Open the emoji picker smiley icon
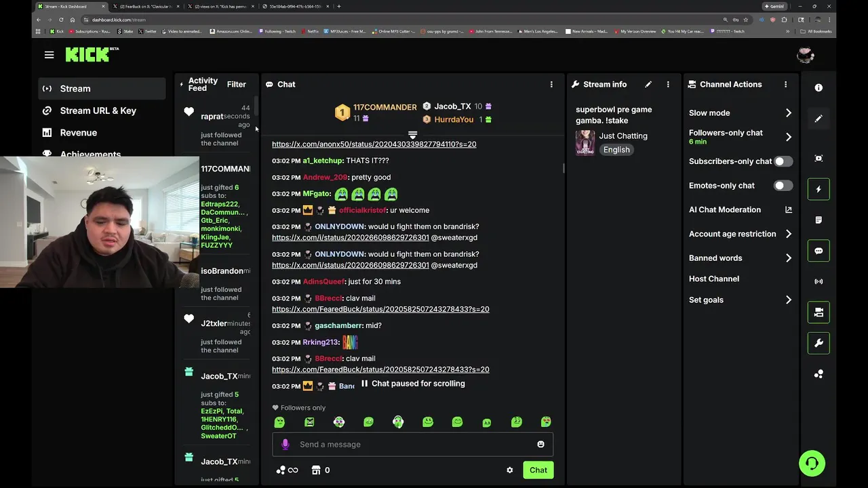 click(x=540, y=444)
